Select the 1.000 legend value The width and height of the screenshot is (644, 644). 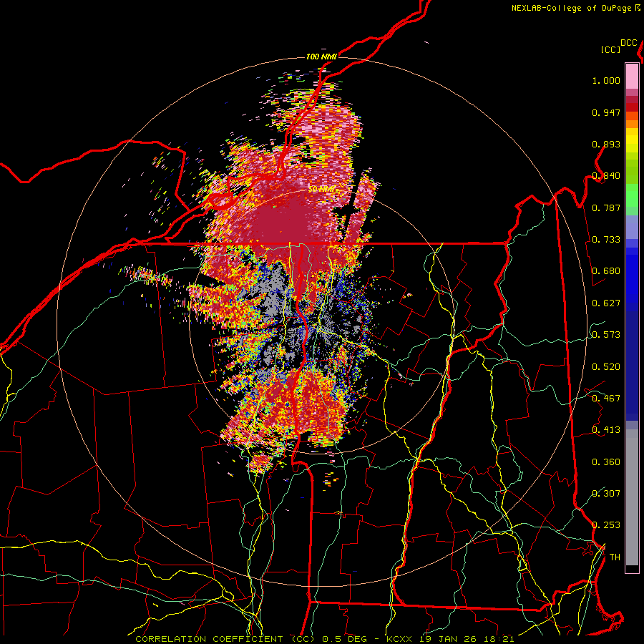[x=606, y=80]
